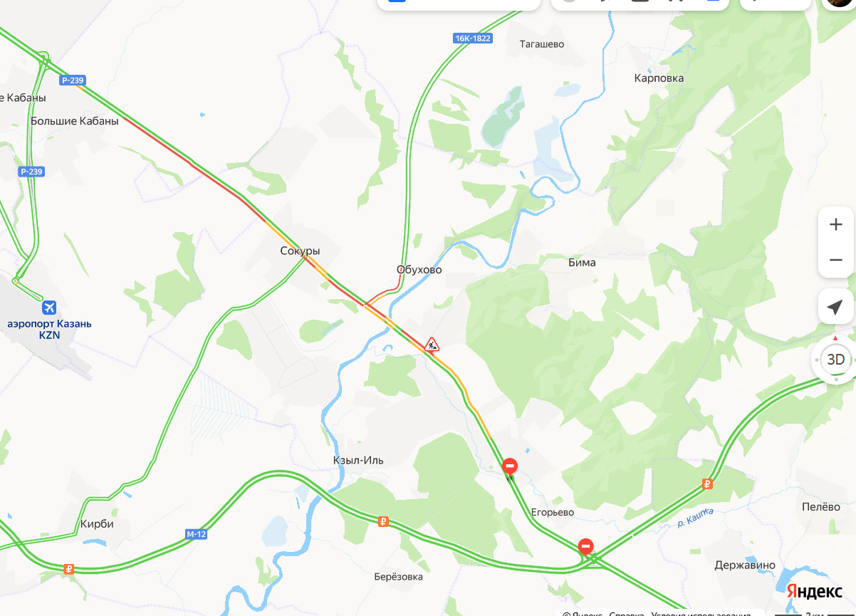Viewport: 856px width, 616px height.
Task: Click the toll ruble icon south of Кирби
Action: (x=69, y=568)
